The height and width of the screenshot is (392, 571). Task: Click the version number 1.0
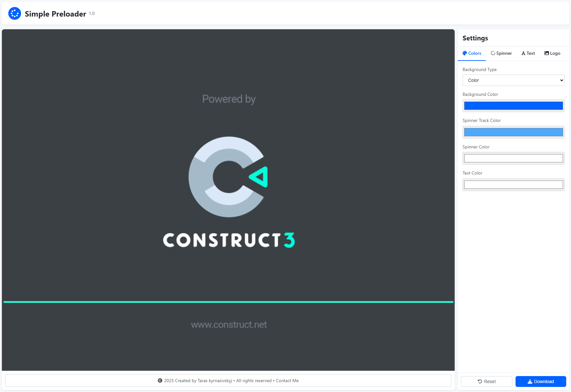(x=92, y=13)
